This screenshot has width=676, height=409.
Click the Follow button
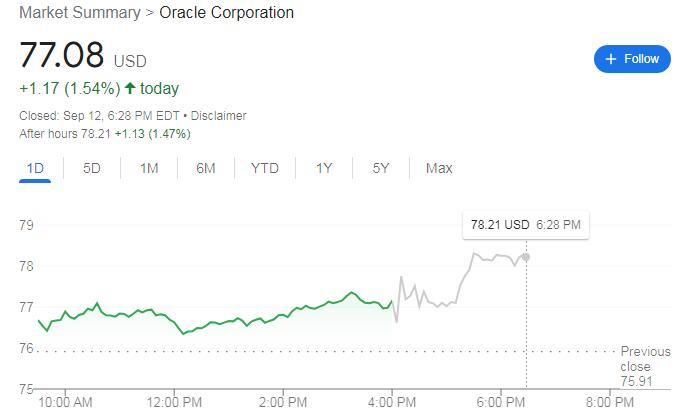pyautogui.click(x=632, y=59)
